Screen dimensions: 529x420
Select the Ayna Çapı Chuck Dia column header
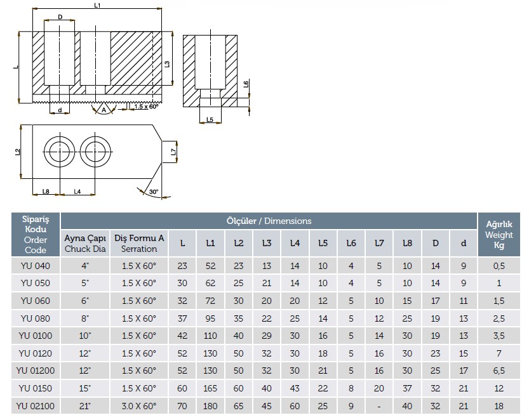(85, 243)
